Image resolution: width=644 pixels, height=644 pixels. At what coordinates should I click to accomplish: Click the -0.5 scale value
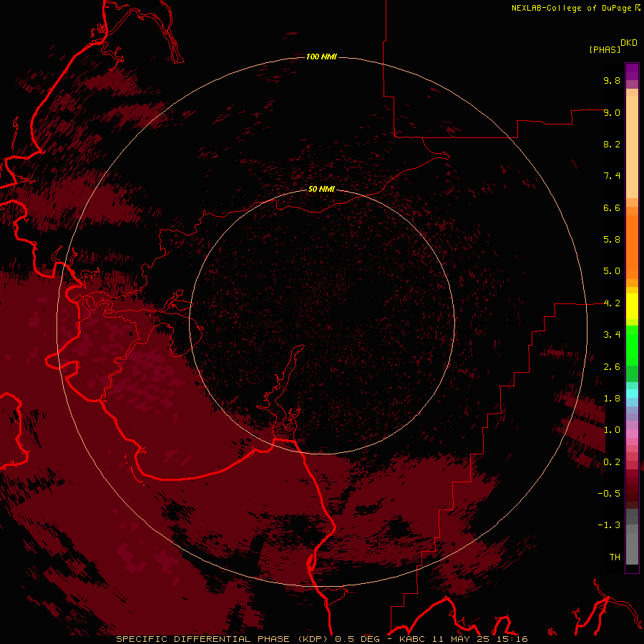(x=609, y=494)
